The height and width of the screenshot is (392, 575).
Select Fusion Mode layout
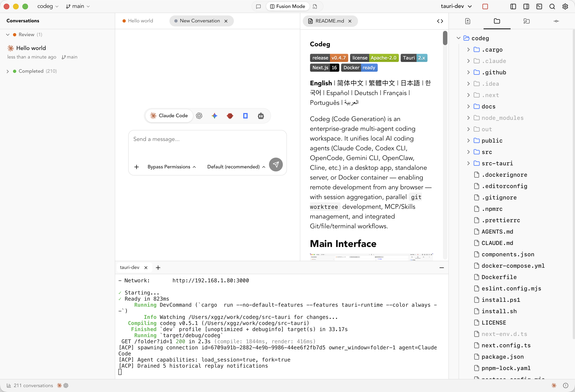pyautogui.click(x=287, y=6)
